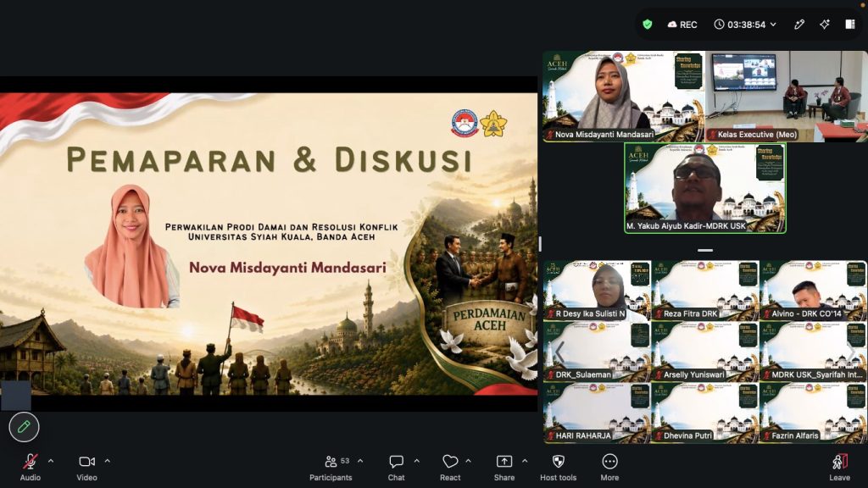
Task: Open the Participants panel
Action: click(x=331, y=467)
